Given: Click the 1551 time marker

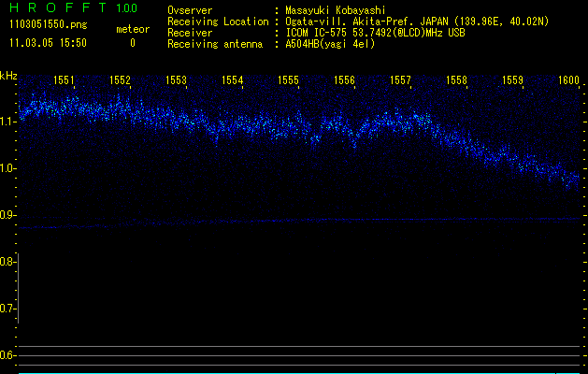Looking at the screenshot, I should click(64, 80).
